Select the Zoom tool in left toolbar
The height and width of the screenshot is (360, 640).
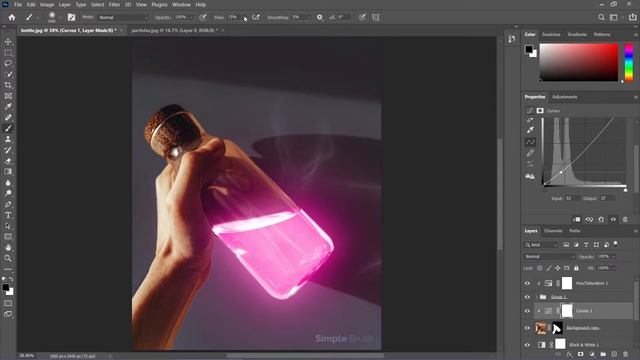(8, 258)
